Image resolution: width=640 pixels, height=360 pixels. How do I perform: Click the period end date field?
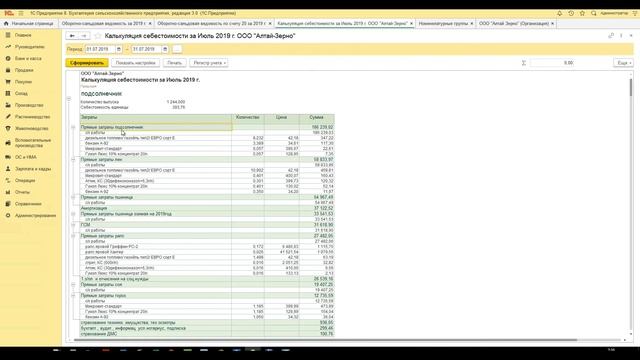pyautogui.click(x=146, y=49)
